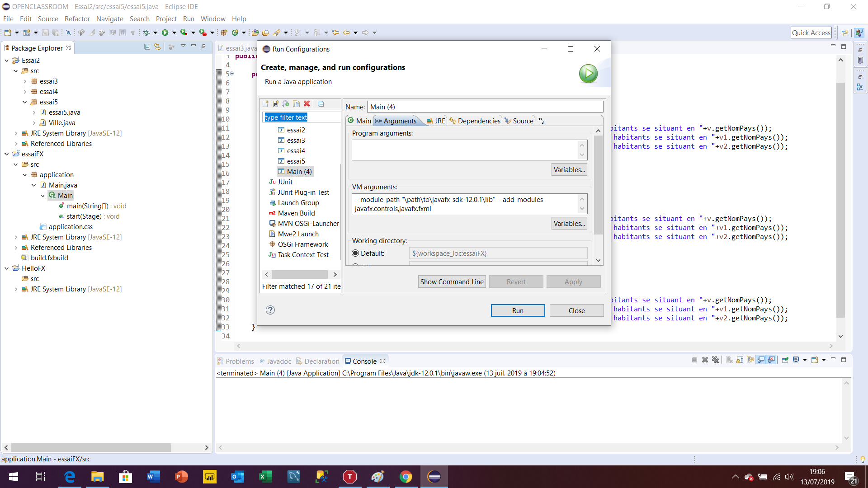This screenshot has height=488, width=868.
Task: Click Back navigation arrow in toolbar
Action: coord(346,33)
